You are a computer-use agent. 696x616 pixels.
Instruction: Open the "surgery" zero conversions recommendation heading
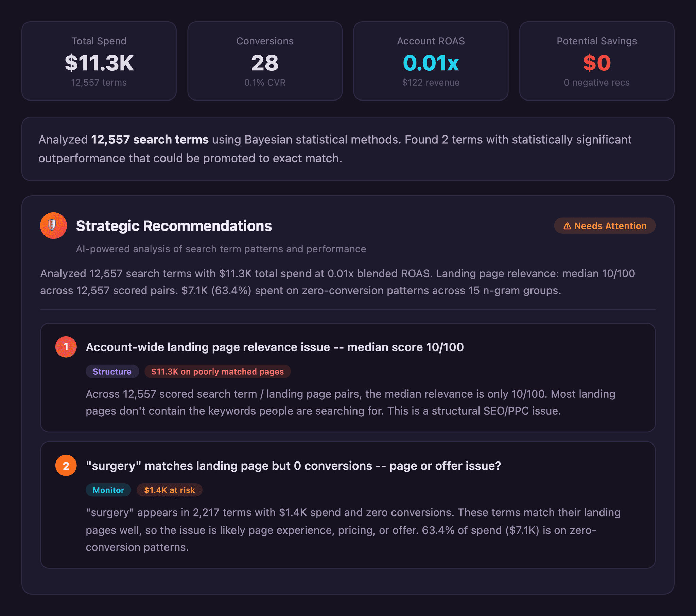293,466
